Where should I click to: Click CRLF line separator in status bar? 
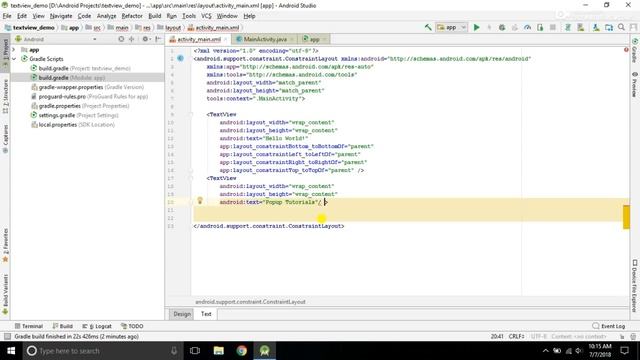pyautogui.click(x=516, y=336)
